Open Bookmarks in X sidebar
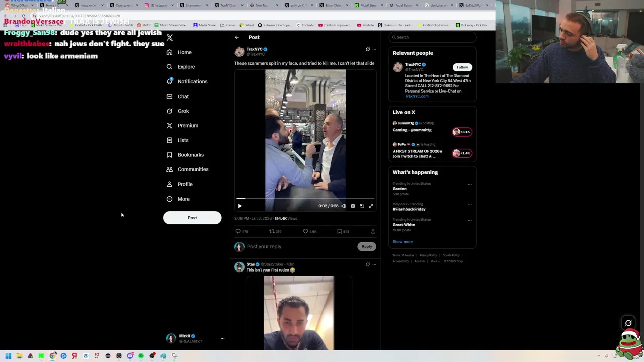The width and height of the screenshot is (644, 362). click(x=185, y=155)
